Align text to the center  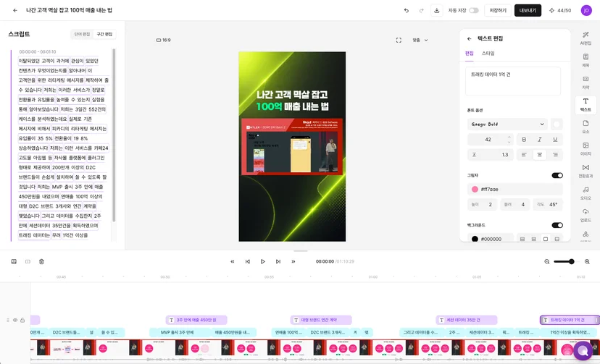point(540,155)
